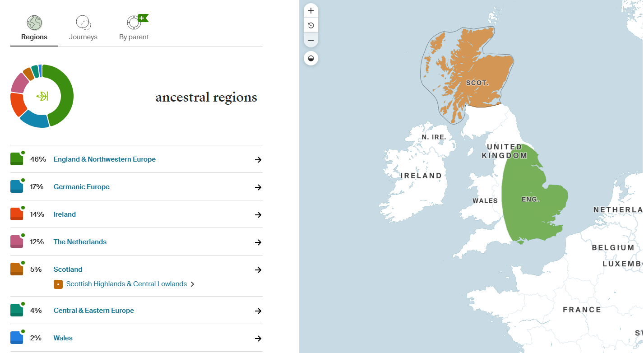Image resolution: width=644 pixels, height=353 pixels.
Task: Click the FRANCE label on the map
Action: (x=582, y=310)
